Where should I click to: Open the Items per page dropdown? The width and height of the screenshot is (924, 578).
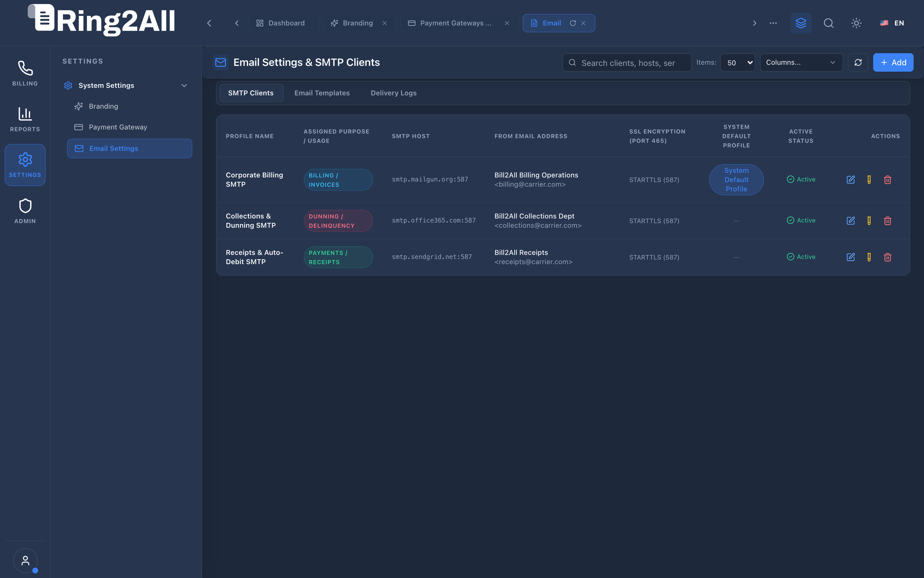tap(737, 62)
